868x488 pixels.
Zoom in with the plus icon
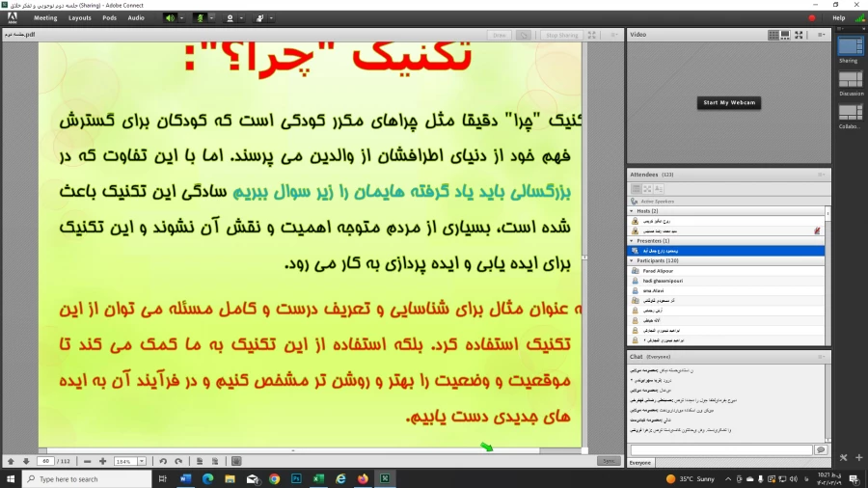pos(103,461)
